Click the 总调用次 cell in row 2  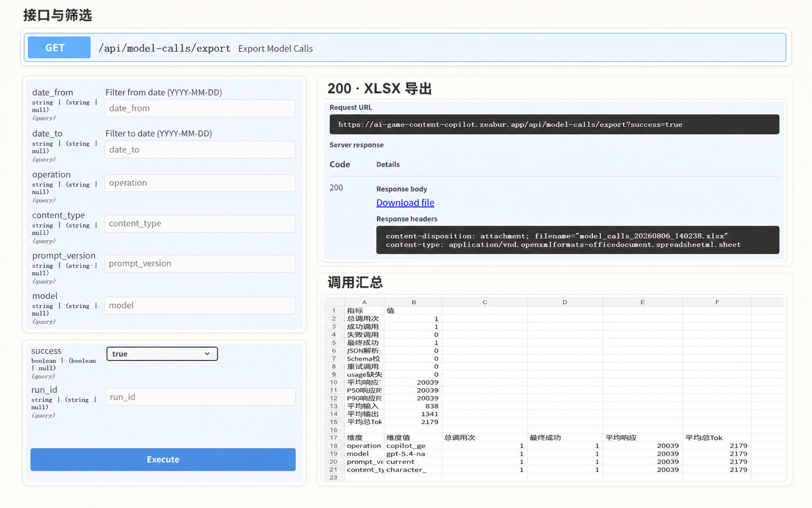(364, 319)
